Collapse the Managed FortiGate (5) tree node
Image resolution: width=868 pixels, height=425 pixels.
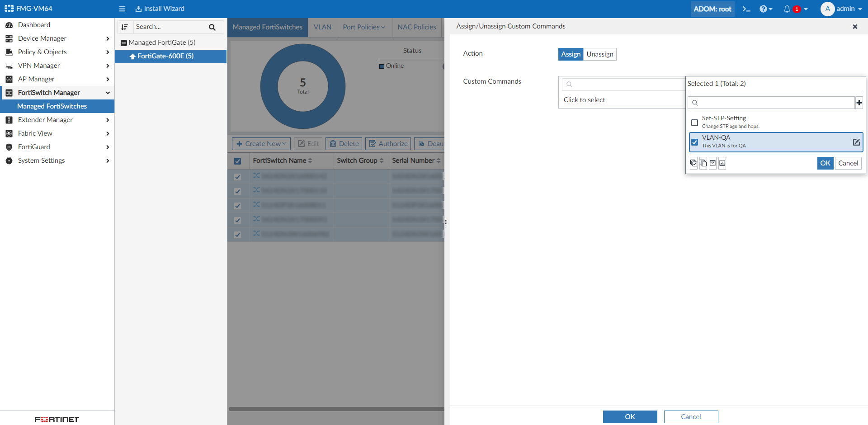(x=124, y=43)
